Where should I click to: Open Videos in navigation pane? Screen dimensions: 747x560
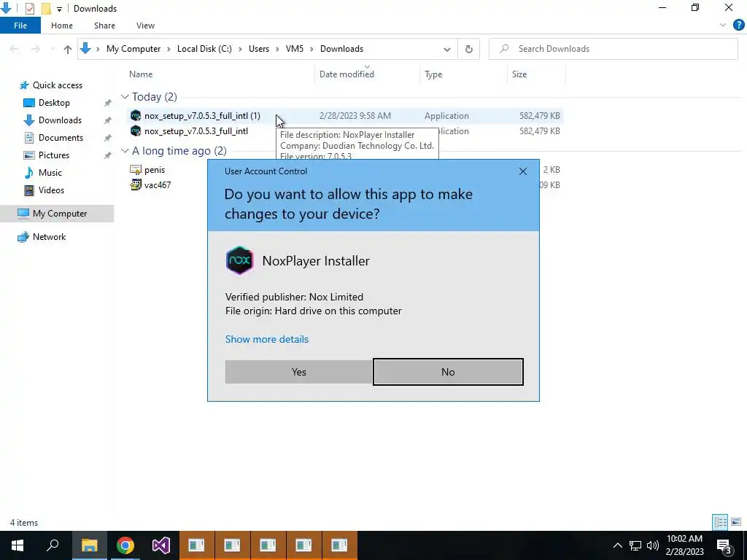51,190
